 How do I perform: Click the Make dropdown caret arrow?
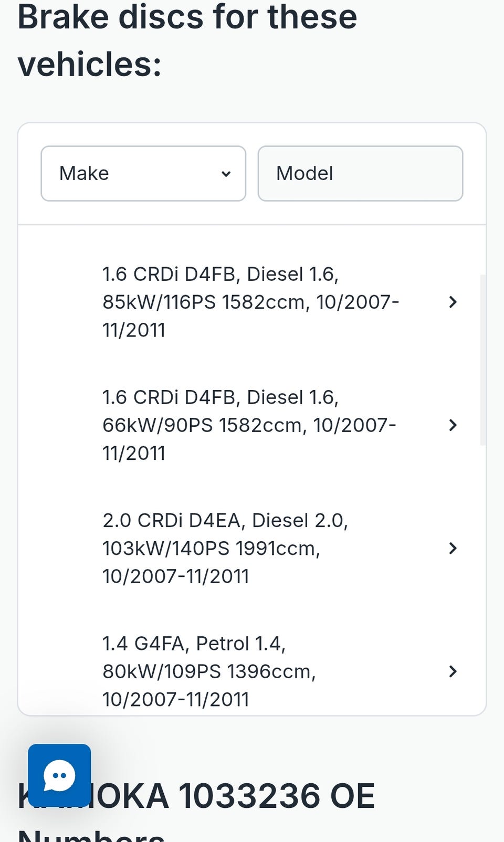[x=226, y=174]
